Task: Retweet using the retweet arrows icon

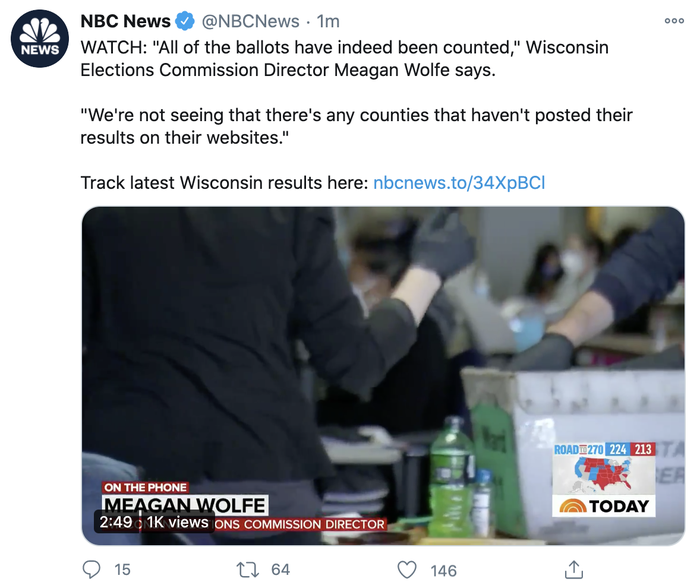Action: point(247,570)
